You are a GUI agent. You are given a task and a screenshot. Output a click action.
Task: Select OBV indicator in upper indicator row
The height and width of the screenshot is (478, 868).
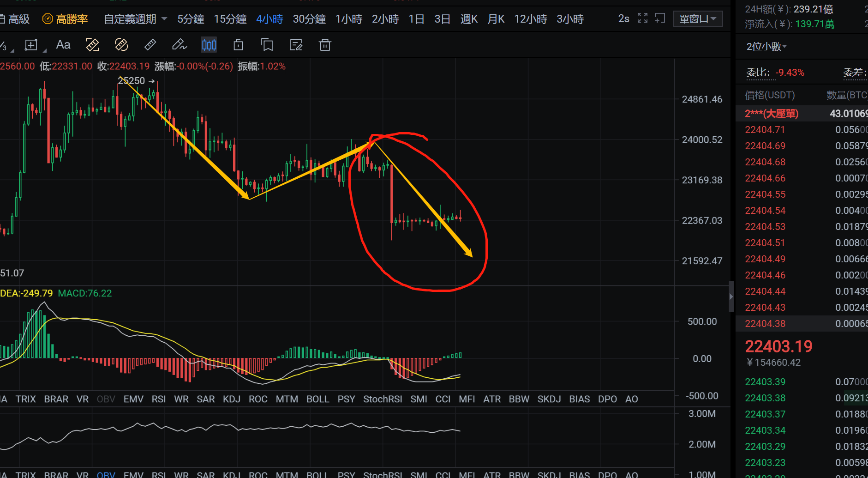(x=106, y=399)
